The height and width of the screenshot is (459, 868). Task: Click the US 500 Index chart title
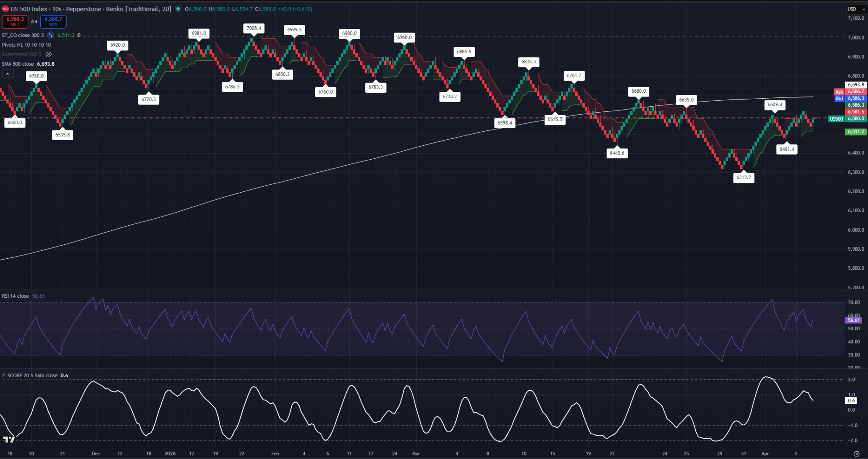tap(29, 9)
